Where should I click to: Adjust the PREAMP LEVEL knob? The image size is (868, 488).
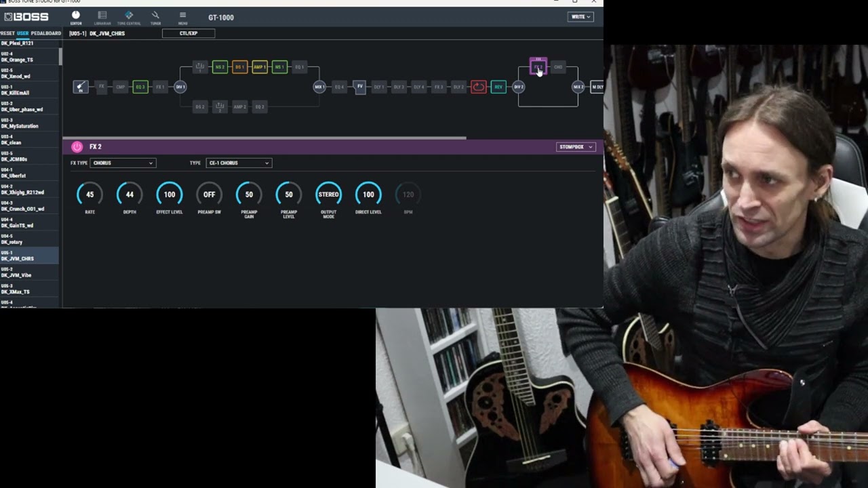289,195
